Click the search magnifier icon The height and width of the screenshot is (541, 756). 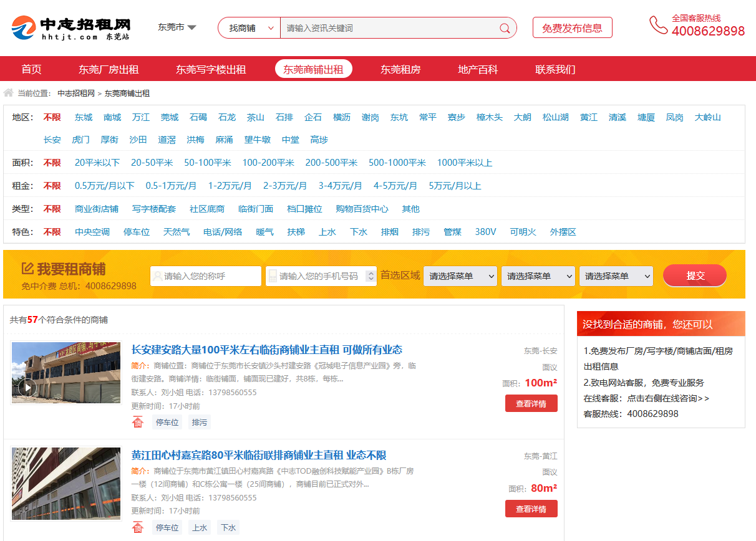coord(505,28)
